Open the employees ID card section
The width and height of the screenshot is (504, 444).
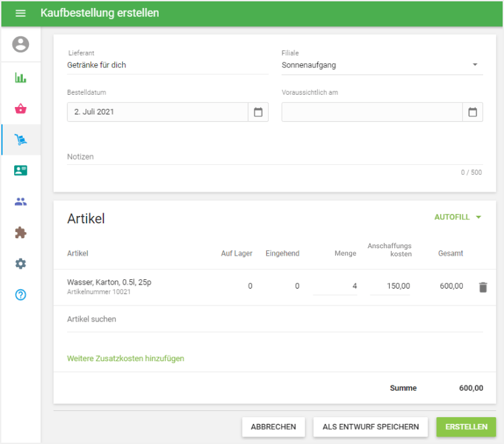[x=21, y=171]
